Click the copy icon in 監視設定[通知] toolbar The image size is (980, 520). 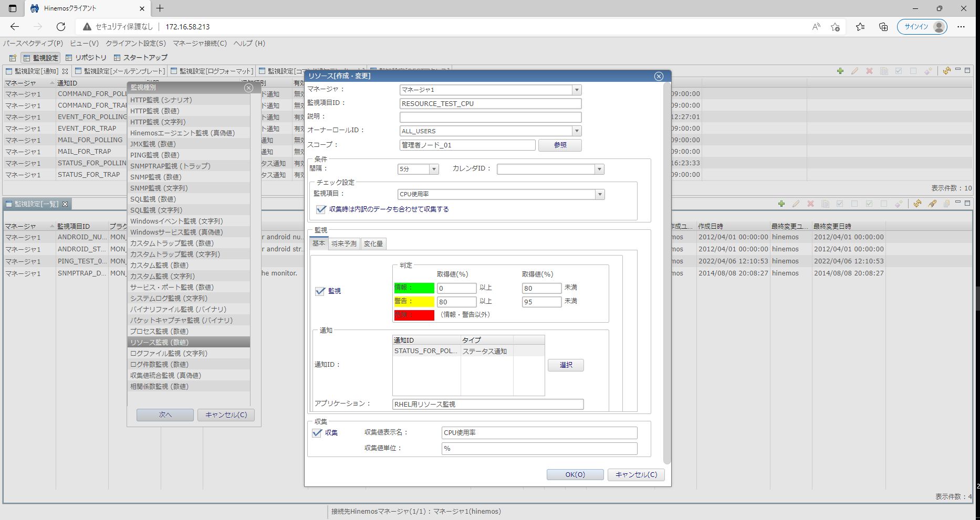point(884,71)
